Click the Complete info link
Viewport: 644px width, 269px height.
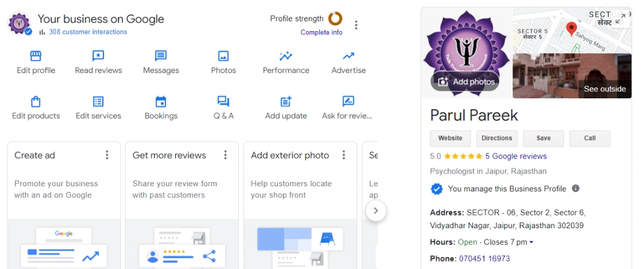[321, 32]
